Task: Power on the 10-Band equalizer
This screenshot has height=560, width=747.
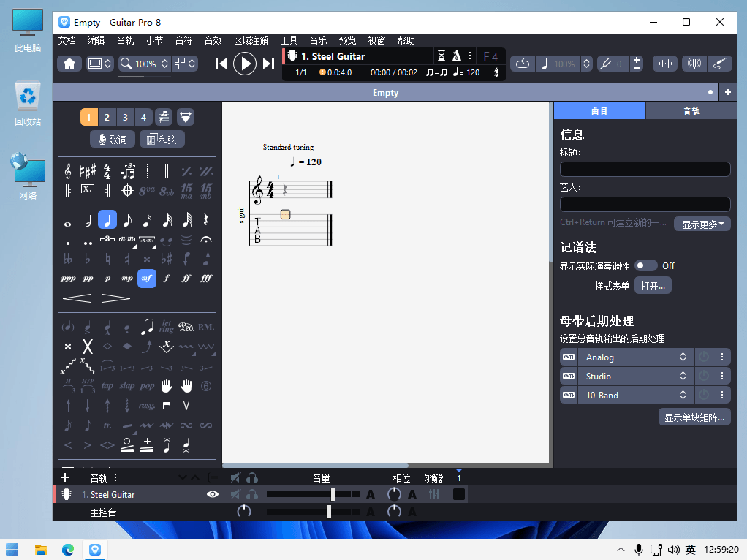Action: (x=704, y=395)
